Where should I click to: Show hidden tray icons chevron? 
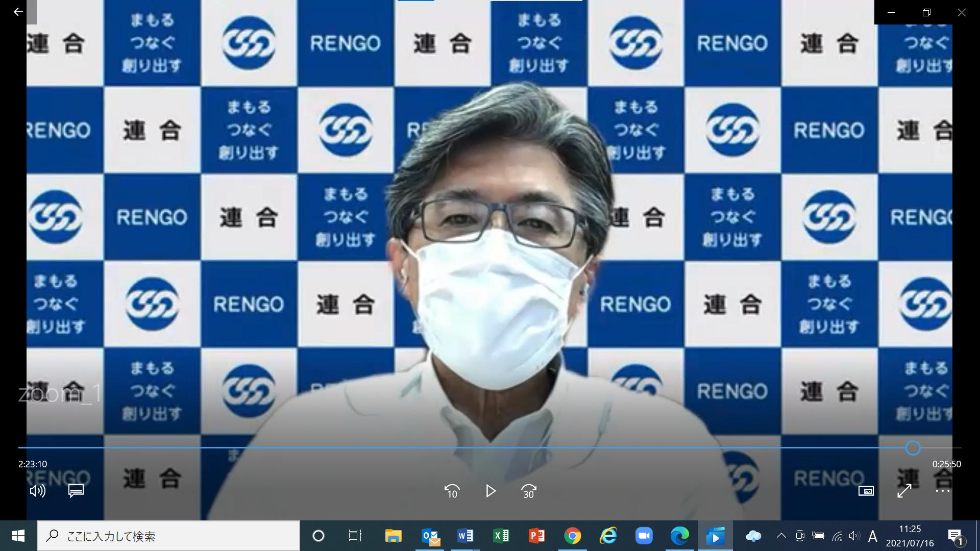tap(781, 536)
